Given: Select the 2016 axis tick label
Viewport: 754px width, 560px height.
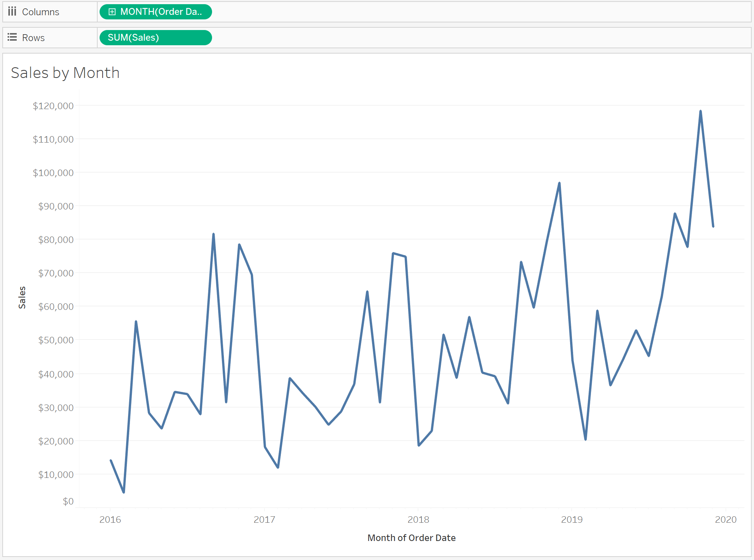Looking at the screenshot, I should click(110, 519).
